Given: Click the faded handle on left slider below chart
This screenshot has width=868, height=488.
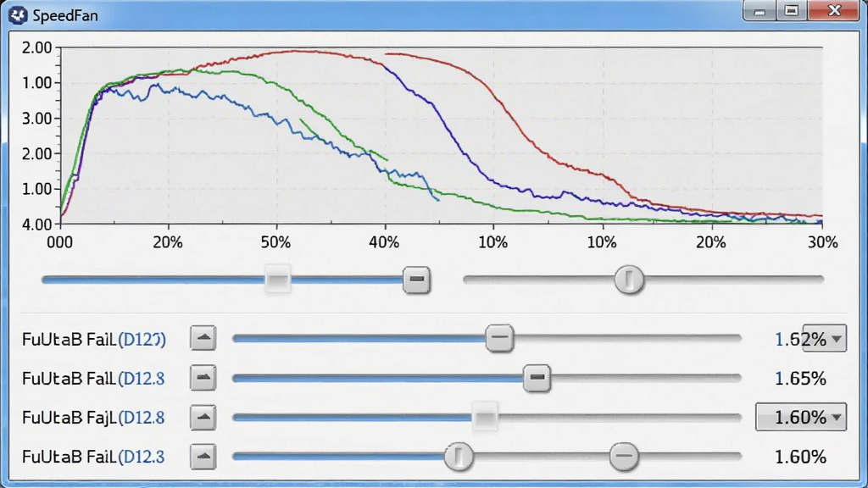Looking at the screenshot, I should (277, 280).
